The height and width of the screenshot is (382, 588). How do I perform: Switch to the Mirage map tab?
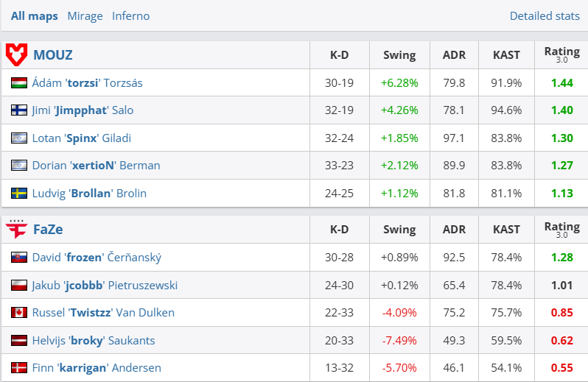point(85,16)
